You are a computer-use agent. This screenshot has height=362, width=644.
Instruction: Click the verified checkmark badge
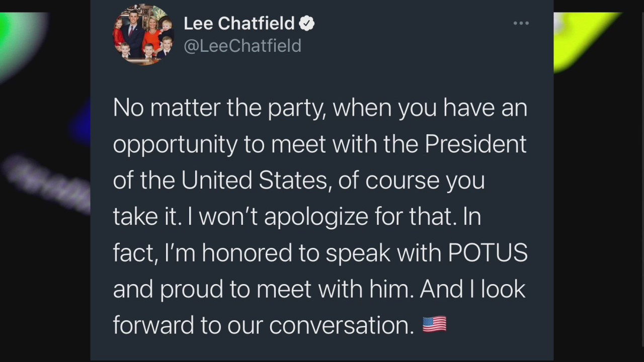tap(307, 24)
